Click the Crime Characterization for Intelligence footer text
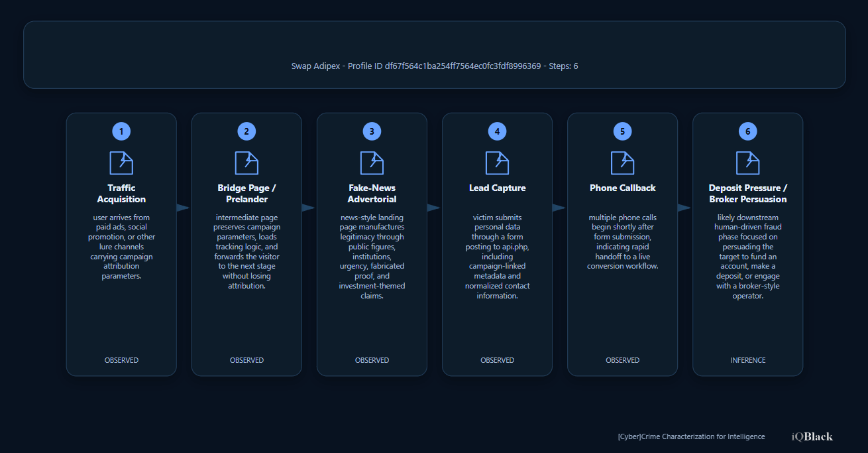 691,436
